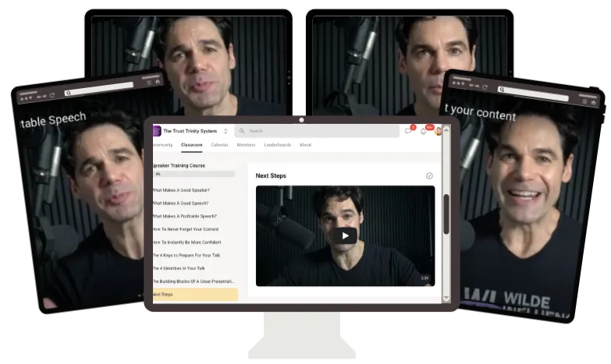The image size is (611, 364).
Task: Click the Trust Trinity System purple logo
Action: click(x=157, y=131)
